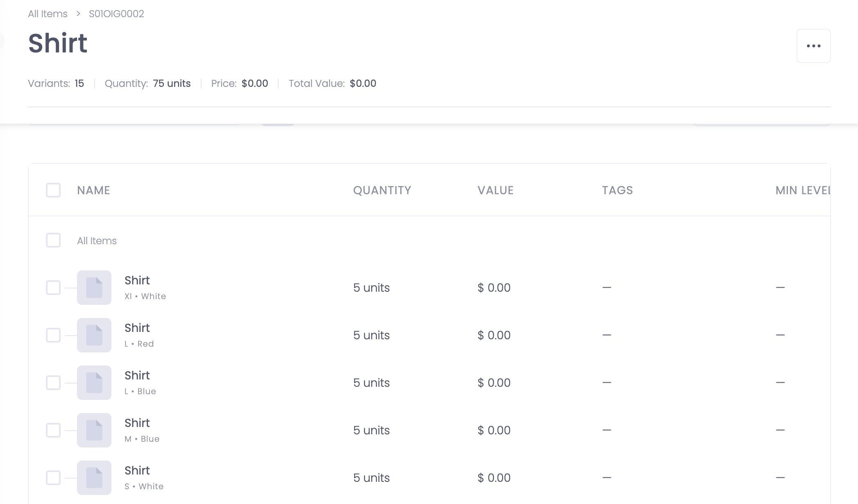Open the All Items folder row label

[x=97, y=241]
